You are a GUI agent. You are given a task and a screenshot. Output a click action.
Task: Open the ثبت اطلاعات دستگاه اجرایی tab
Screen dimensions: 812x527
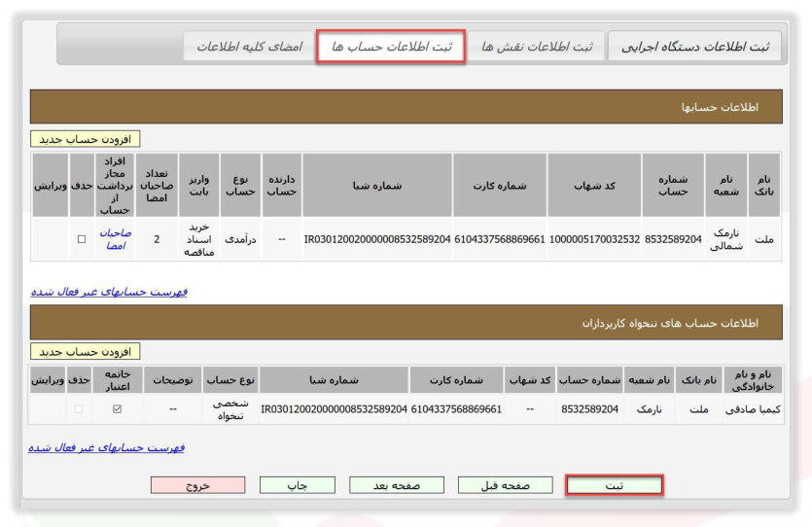(x=694, y=47)
